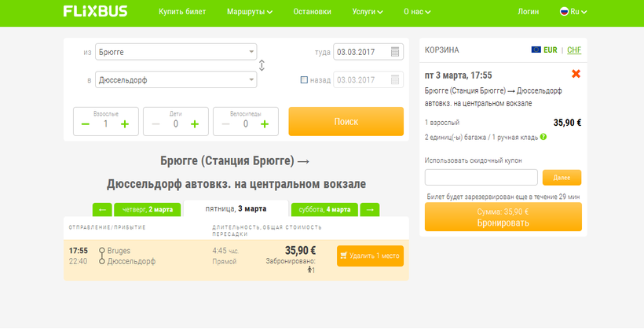This screenshot has width=644, height=335.
Task: Click the discount coupon input field
Action: click(481, 177)
